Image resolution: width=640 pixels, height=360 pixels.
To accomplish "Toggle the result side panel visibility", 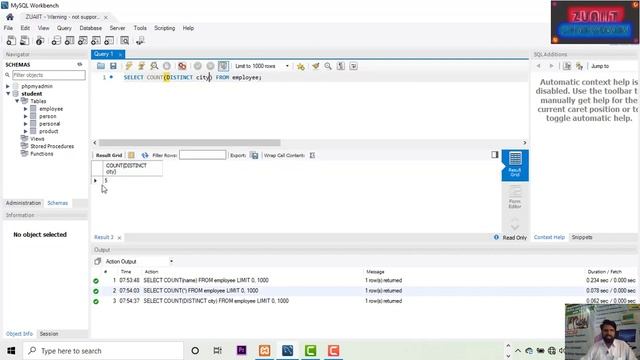I will click(495, 155).
